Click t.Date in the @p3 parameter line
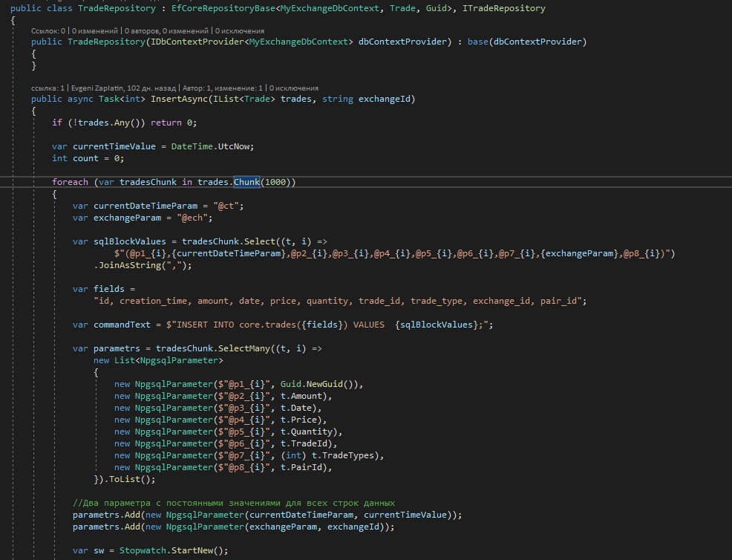Image resolution: width=732 pixels, height=560 pixels. [296, 408]
